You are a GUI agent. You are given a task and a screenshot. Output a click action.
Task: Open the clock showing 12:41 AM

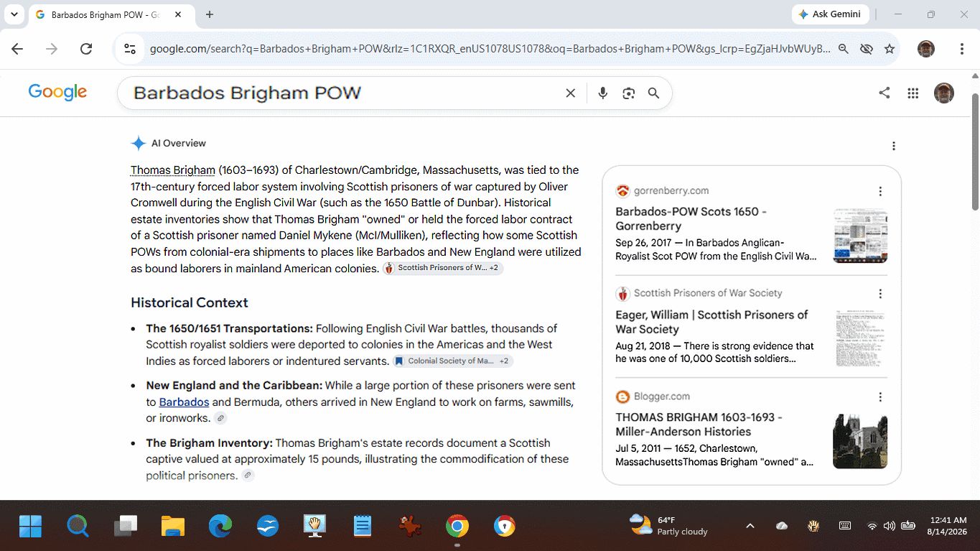[x=948, y=526]
